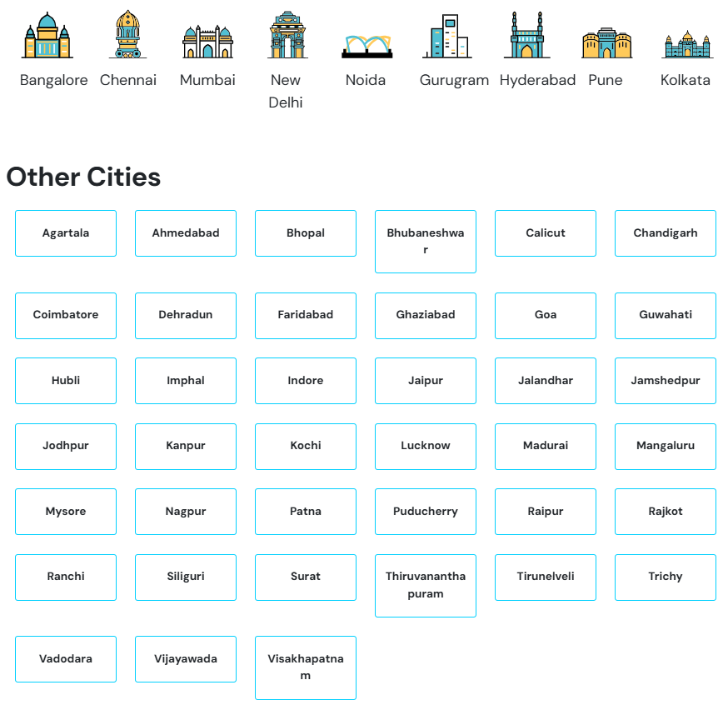Click the Hyderabad Charminar icon

tap(527, 35)
